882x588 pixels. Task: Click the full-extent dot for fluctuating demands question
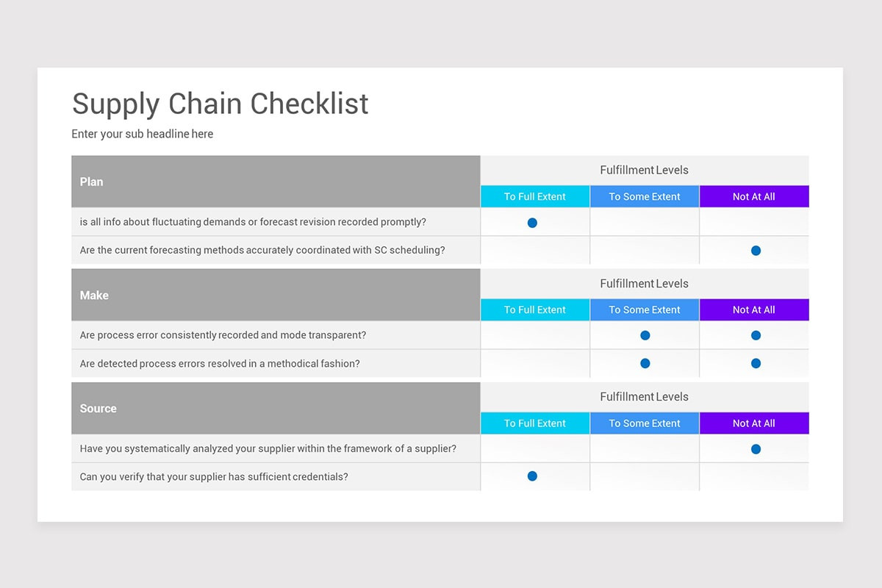pos(532,223)
